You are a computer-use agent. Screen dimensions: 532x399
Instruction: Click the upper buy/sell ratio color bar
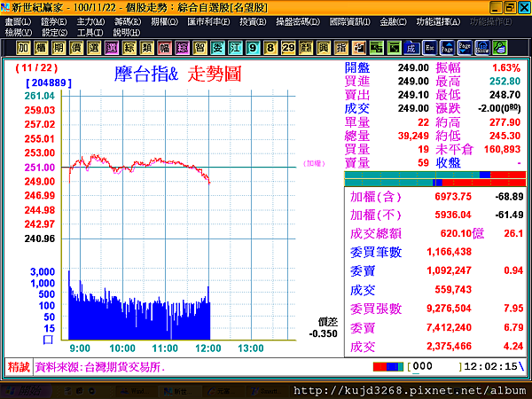pos(435,175)
